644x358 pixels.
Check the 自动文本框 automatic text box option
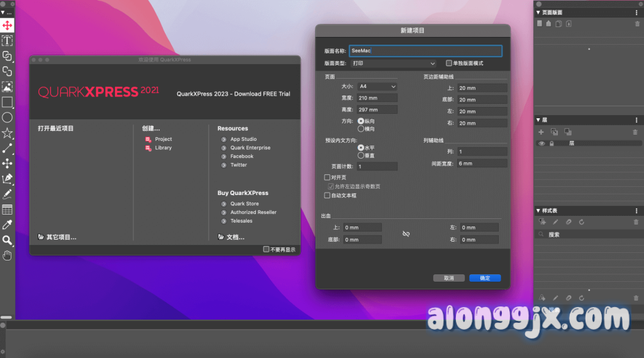(327, 196)
